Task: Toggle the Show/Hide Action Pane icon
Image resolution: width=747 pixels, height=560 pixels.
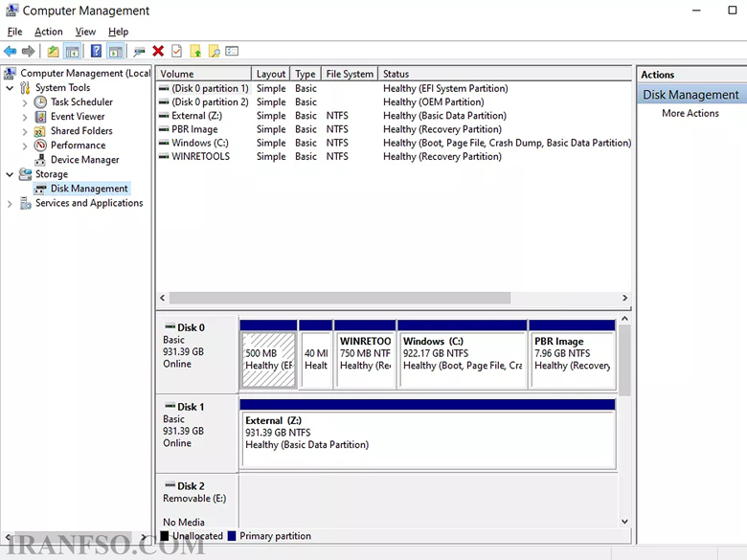Action: coord(115,51)
